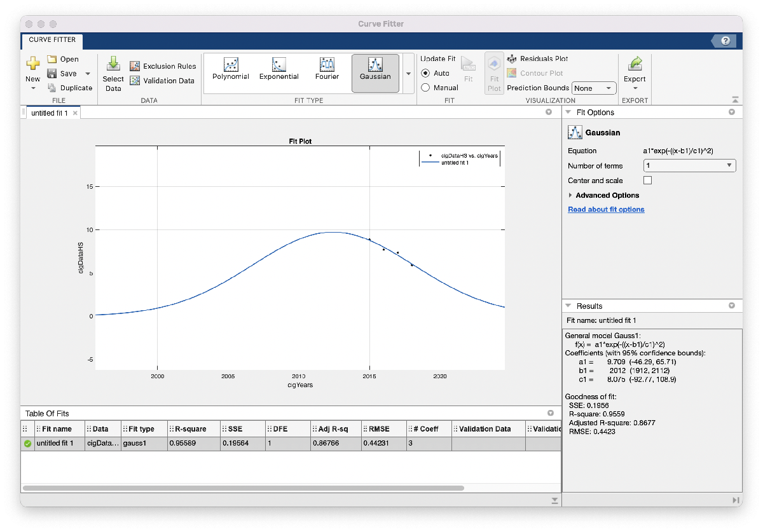Open the Number of terms dropdown

tap(689, 166)
